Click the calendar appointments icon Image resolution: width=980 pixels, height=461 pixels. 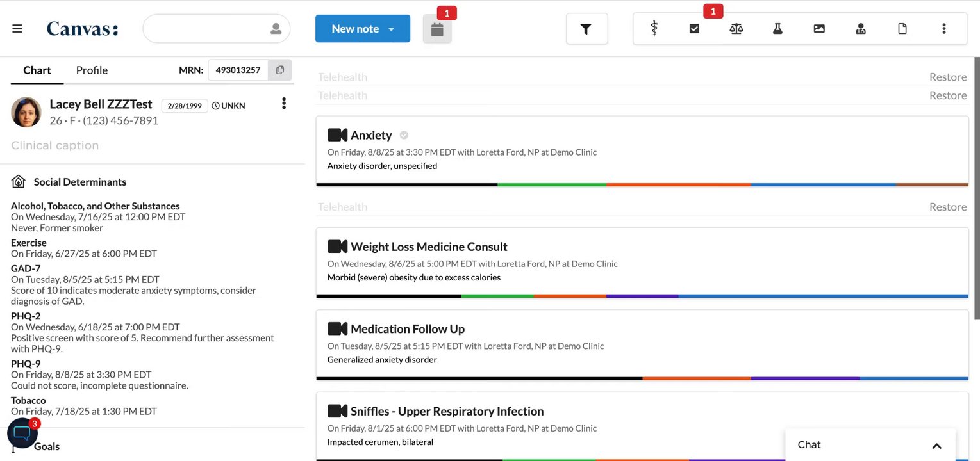point(437,29)
